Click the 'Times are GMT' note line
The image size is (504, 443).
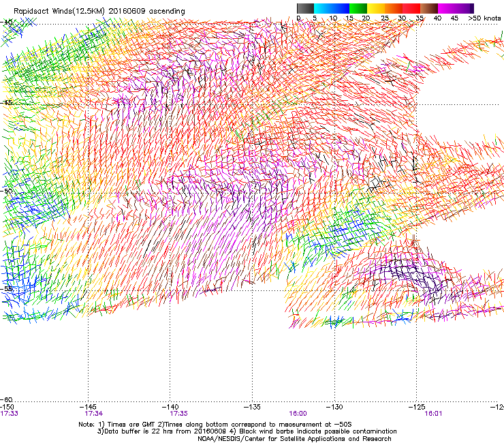click(215, 425)
